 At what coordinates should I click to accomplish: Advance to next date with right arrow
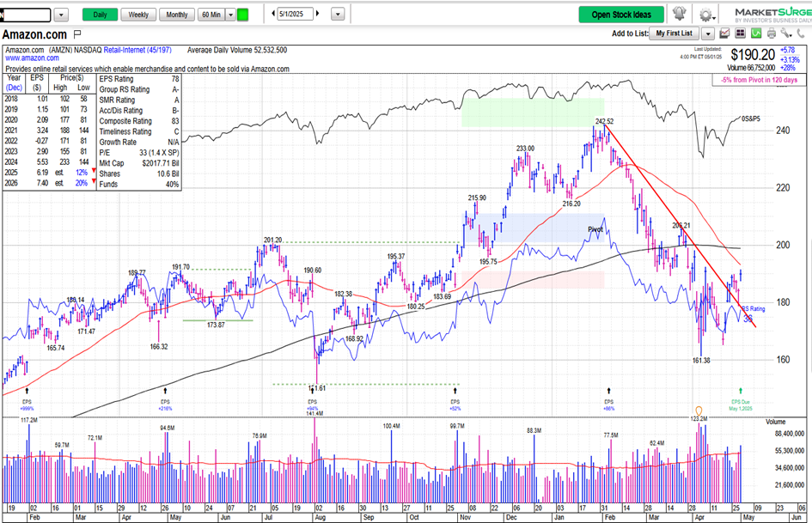[317, 14]
